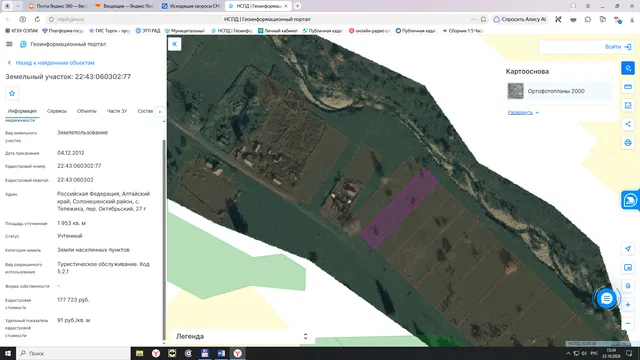Collapse the info side panel arrows

[175, 44]
